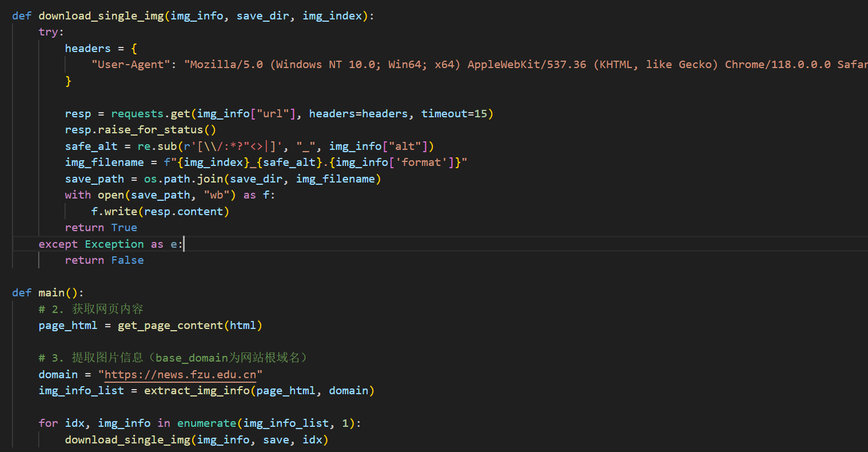Click the regex pattern string in re.sub

point(233,146)
